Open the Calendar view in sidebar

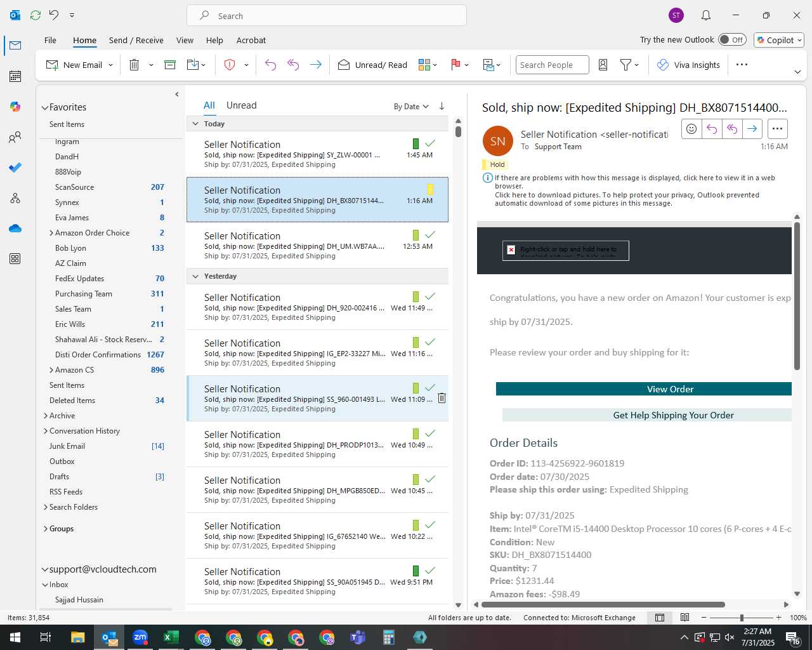15,76
